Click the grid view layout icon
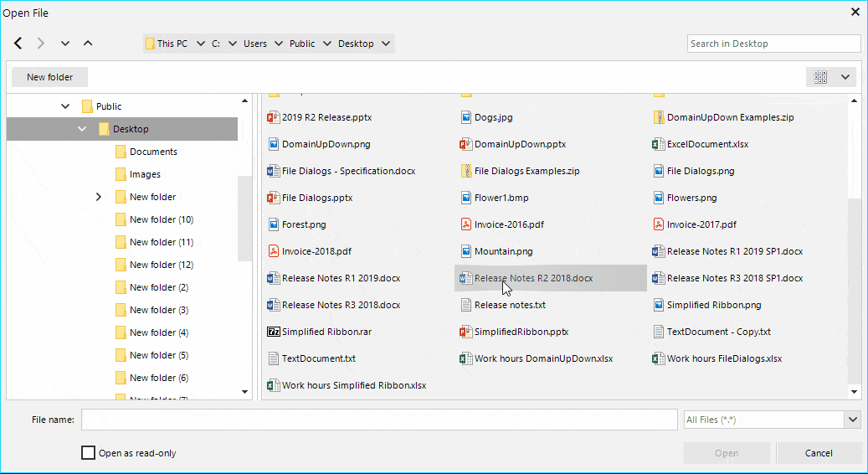868x474 pixels. [820, 77]
